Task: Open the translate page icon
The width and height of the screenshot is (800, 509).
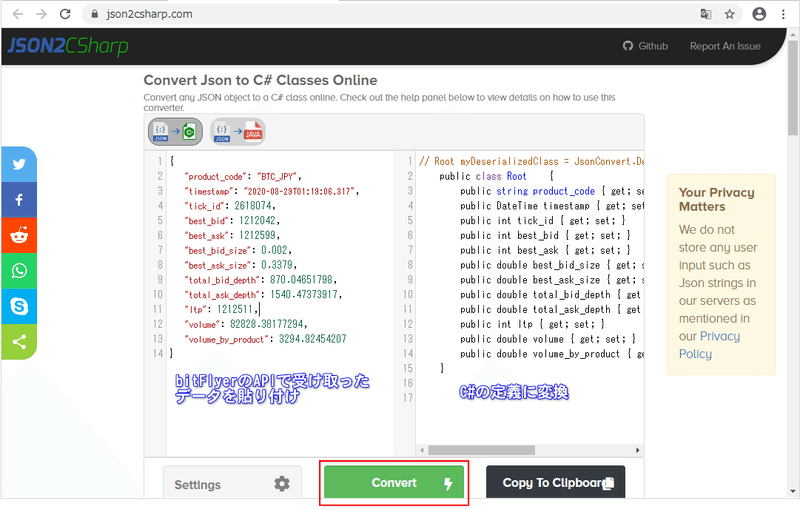Action: 706,14
